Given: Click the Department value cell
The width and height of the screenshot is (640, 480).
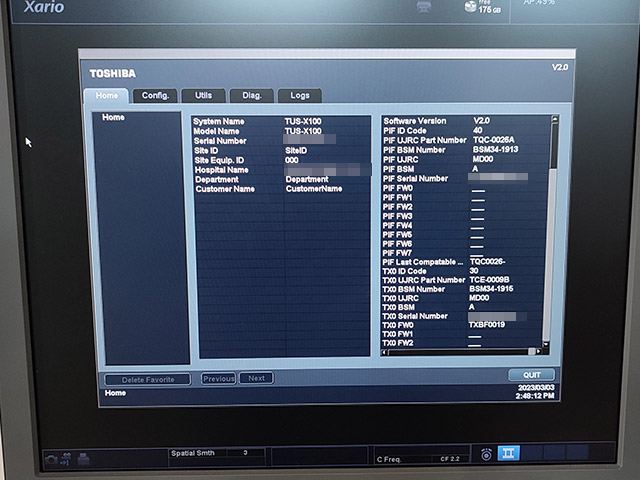Looking at the screenshot, I should 307,179.
